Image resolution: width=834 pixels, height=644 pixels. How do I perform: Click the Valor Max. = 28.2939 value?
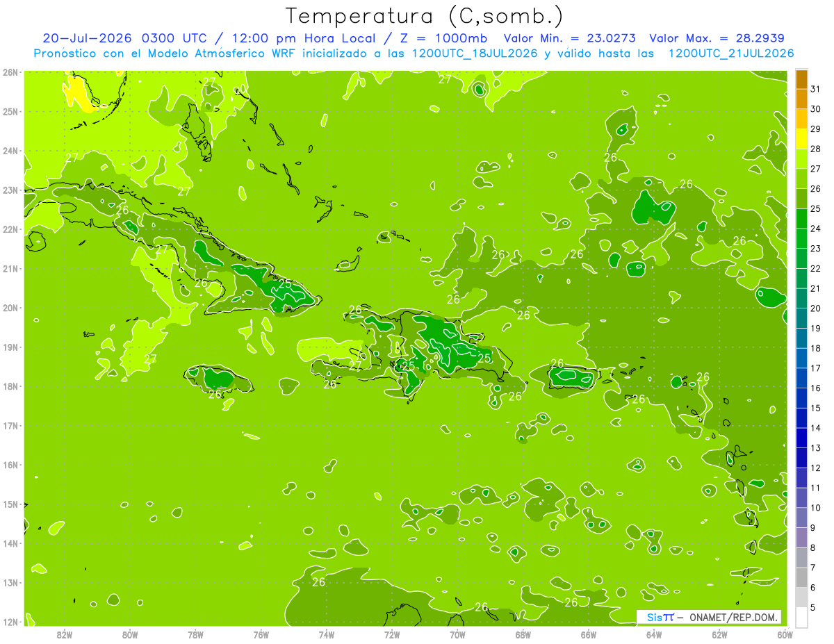tap(717, 38)
